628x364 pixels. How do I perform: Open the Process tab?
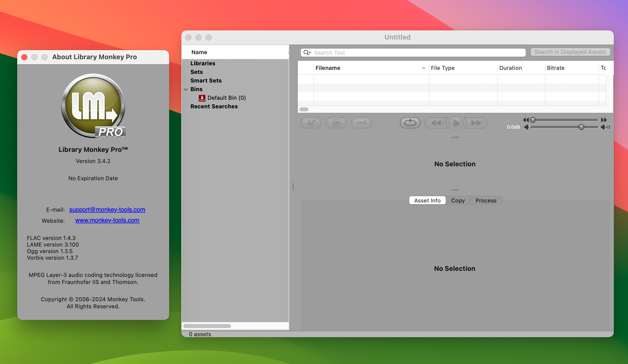pyautogui.click(x=485, y=200)
